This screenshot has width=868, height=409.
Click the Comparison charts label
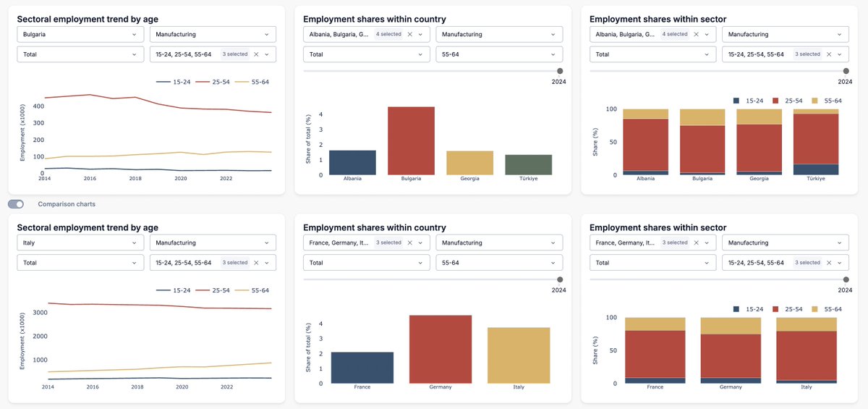67,204
